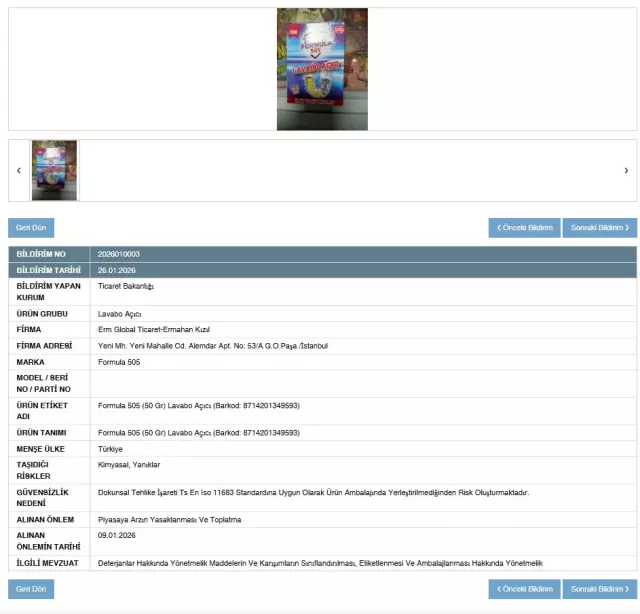640x614 pixels.
Task: Go to Sonraki Bildirim using the top button
Action: (x=599, y=228)
